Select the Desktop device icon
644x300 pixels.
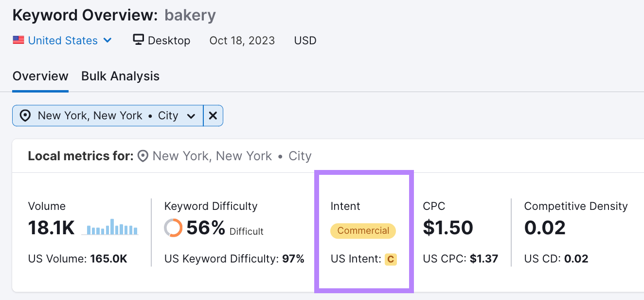tap(138, 40)
